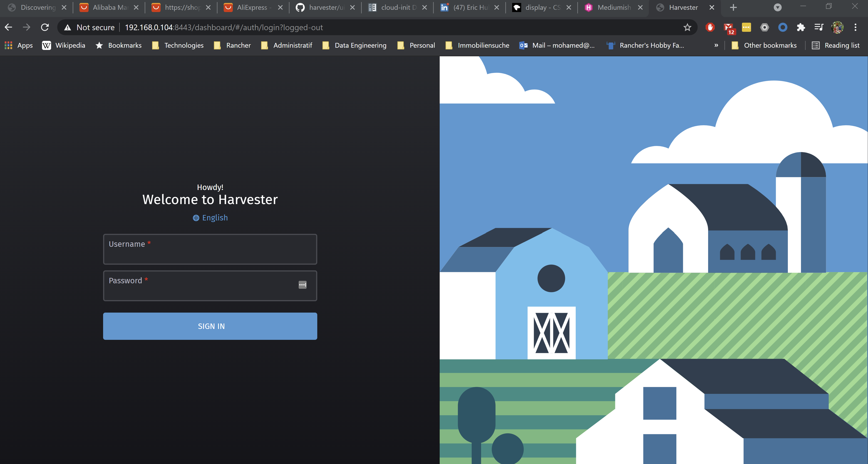The height and width of the screenshot is (464, 868).
Task: Click the address bar URL
Action: (x=224, y=27)
